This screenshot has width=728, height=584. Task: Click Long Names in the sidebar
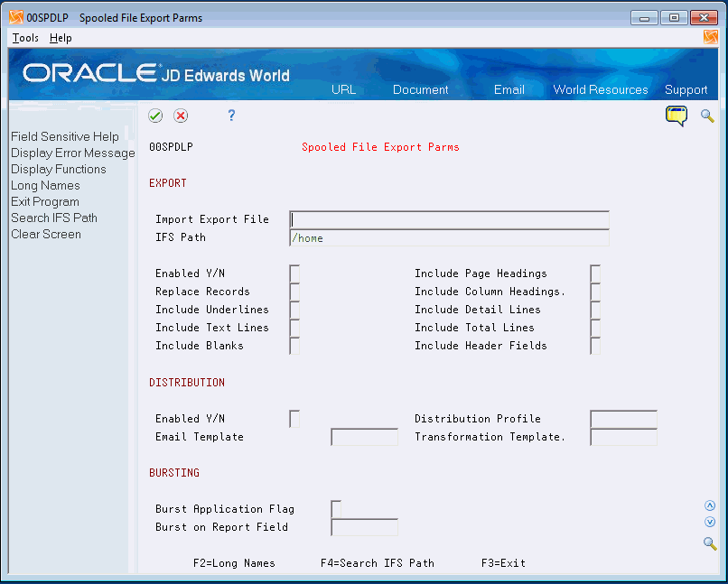click(x=45, y=185)
